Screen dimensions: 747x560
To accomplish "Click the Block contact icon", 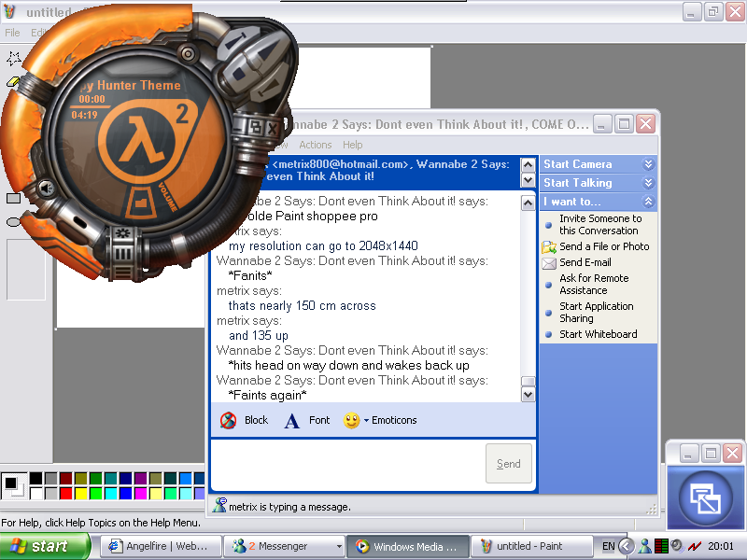I will tap(228, 421).
